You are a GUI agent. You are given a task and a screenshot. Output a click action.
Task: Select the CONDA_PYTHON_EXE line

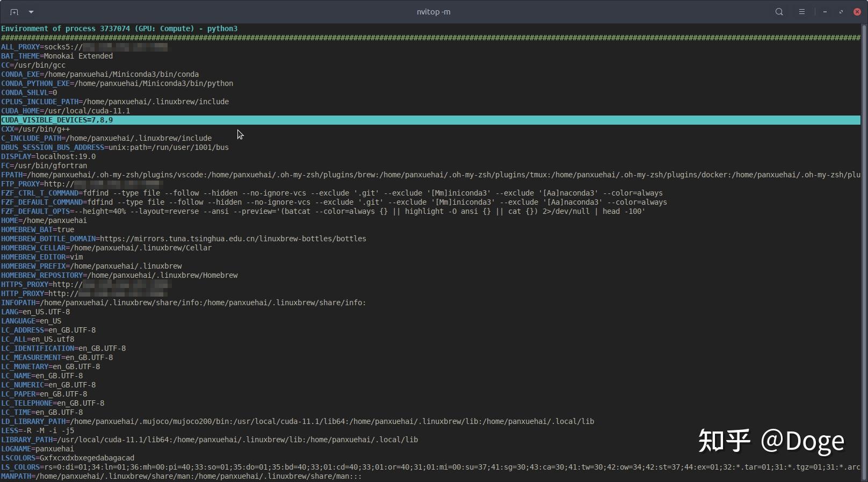(x=117, y=83)
